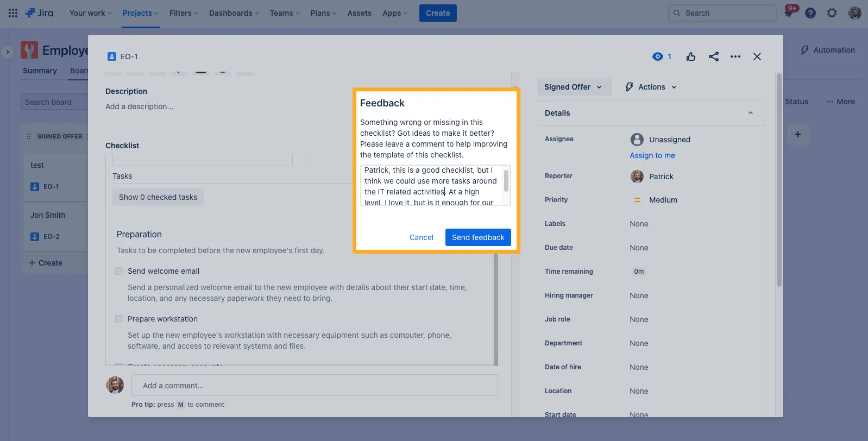868x441 pixels.
Task: Click the feedback textarea scrollbar
Action: click(506, 181)
